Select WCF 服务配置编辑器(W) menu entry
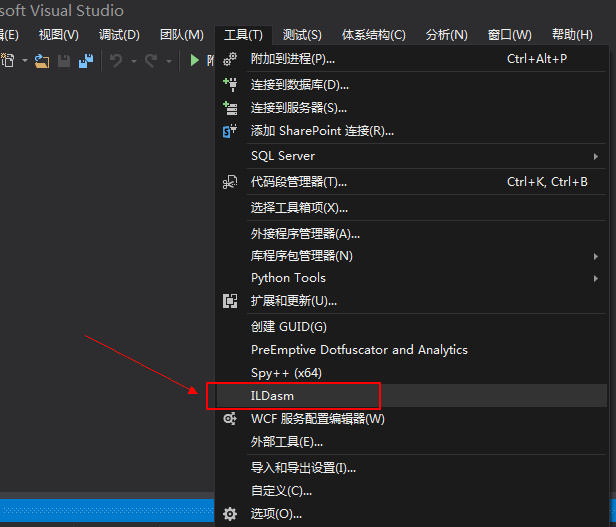 coord(411,419)
